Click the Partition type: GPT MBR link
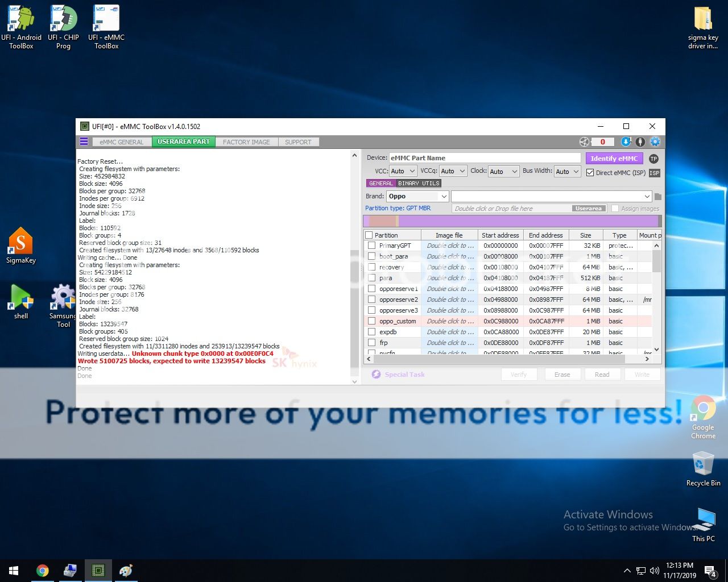The image size is (728, 582). click(x=398, y=208)
